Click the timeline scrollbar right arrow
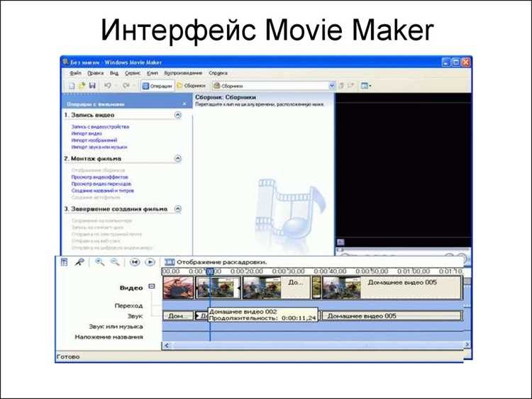The height and width of the screenshot is (399, 532). click(467, 344)
